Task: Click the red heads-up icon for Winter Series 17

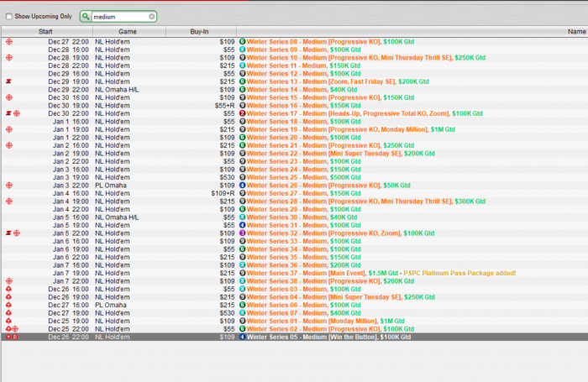Action: [242, 113]
